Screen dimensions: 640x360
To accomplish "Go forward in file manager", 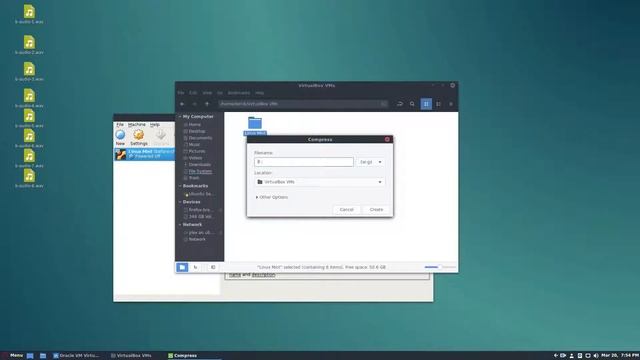I will (195, 104).
